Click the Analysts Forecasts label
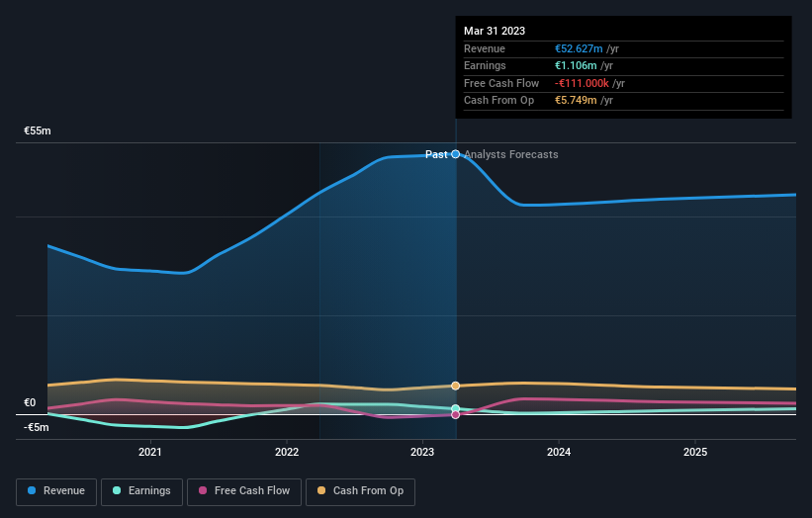 (511, 154)
